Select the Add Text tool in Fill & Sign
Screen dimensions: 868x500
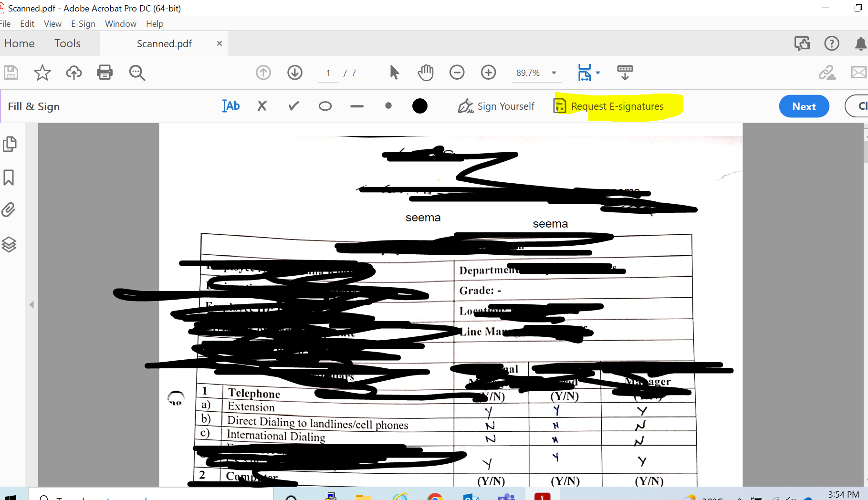coord(230,106)
